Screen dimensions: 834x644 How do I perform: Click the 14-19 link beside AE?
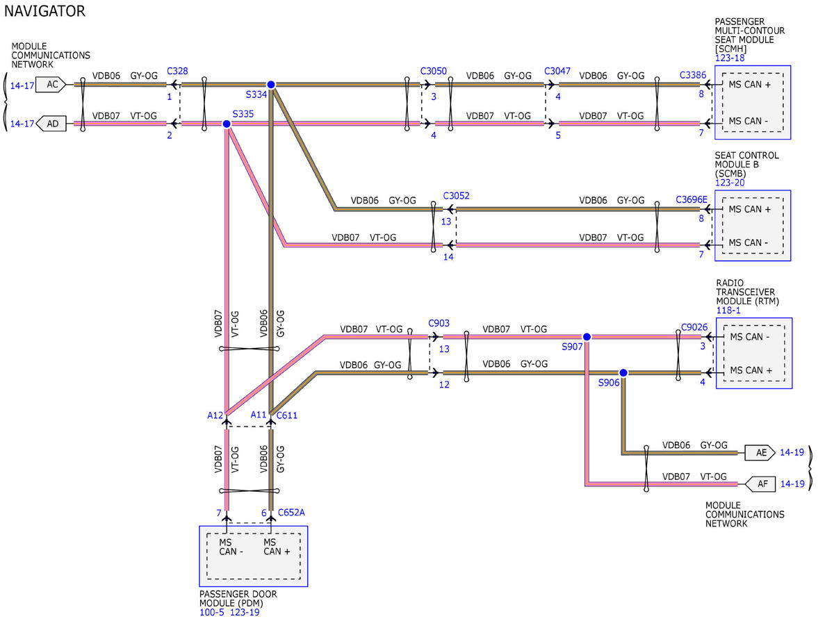click(792, 452)
